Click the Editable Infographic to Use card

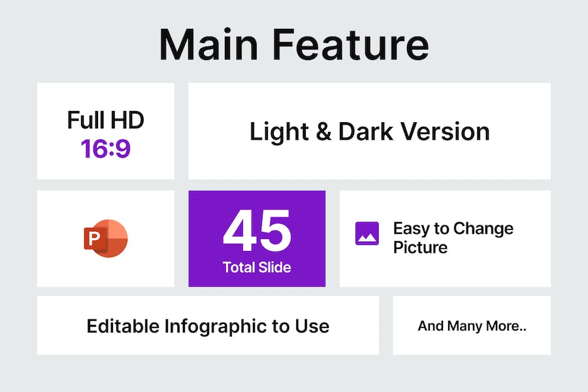click(x=208, y=325)
